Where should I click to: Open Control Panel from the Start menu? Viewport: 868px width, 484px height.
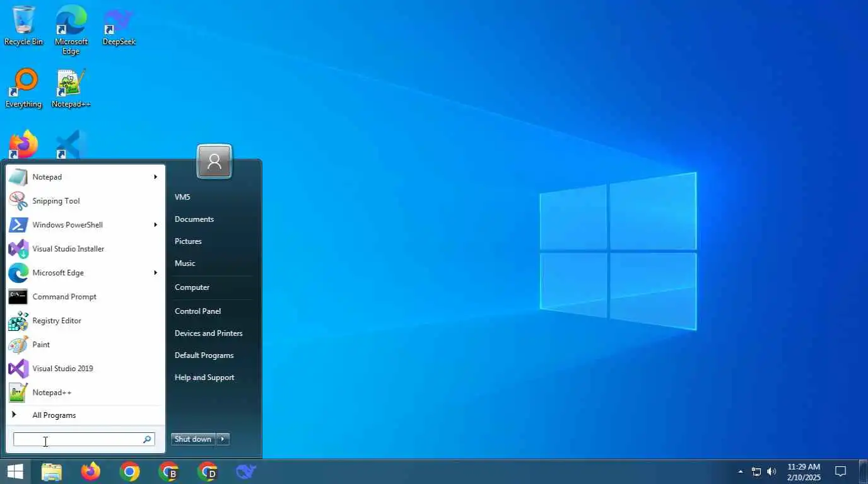coord(197,311)
